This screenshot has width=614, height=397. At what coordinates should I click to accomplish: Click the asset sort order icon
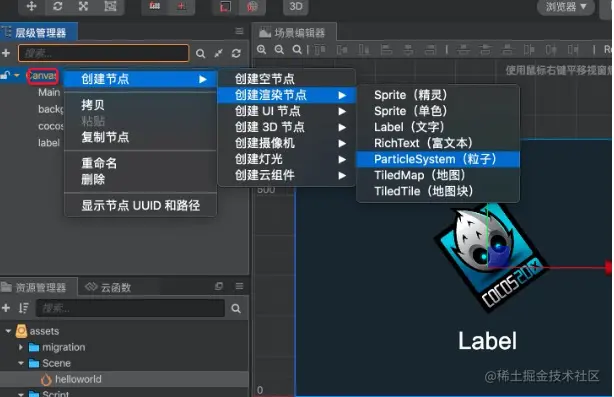(23, 308)
